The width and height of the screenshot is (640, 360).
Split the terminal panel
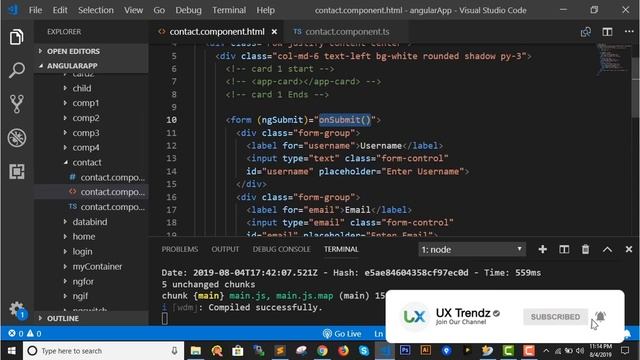coord(564,249)
